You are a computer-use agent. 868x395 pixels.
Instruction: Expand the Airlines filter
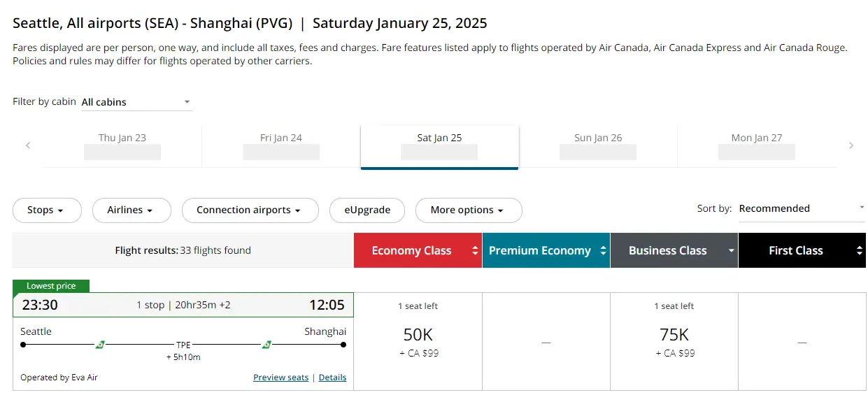[x=131, y=210]
